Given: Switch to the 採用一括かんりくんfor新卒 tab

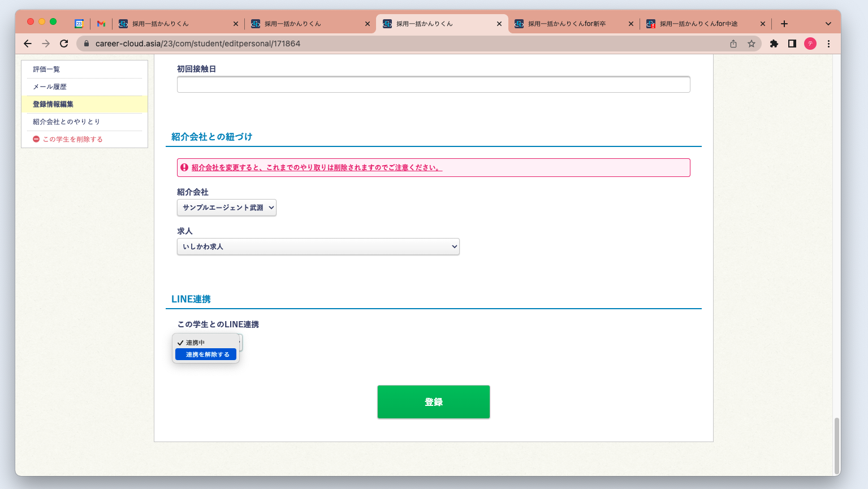Looking at the screenshot, I should click(x=567, y=24).
